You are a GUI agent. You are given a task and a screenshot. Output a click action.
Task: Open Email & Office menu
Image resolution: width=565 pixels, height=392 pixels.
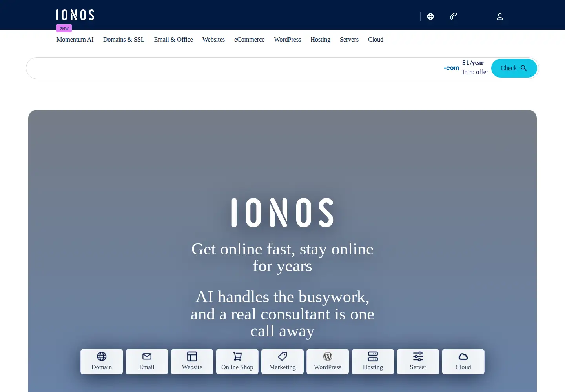pos(173,40)
